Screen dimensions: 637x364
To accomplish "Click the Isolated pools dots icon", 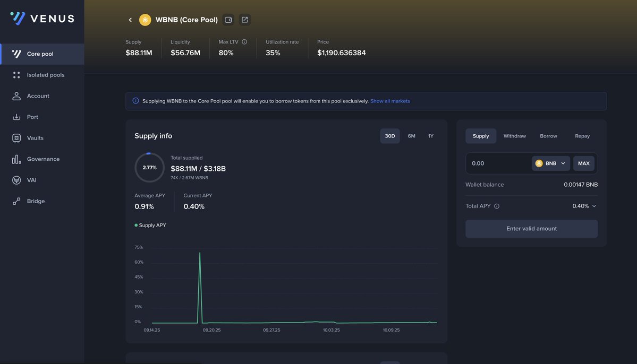I will (x=16, y=75).
